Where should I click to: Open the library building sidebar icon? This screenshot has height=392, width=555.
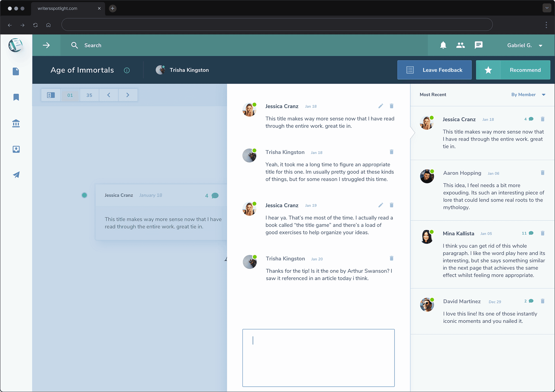[x=16, y=123]
